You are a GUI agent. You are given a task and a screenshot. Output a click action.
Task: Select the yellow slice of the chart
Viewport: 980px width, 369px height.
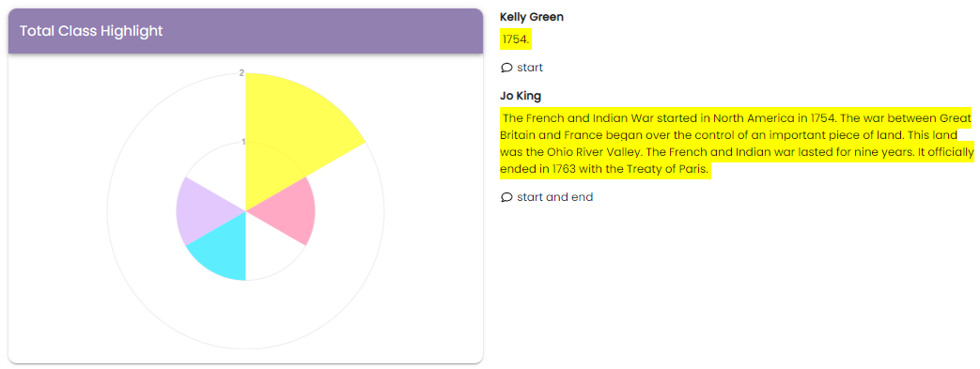click(294, 137)
